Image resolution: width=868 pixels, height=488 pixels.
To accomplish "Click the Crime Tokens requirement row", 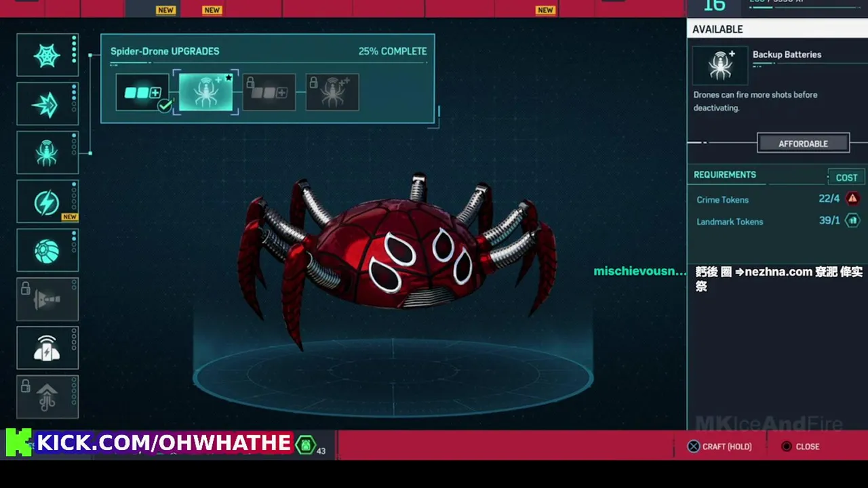I will click(x=777, y=199).
